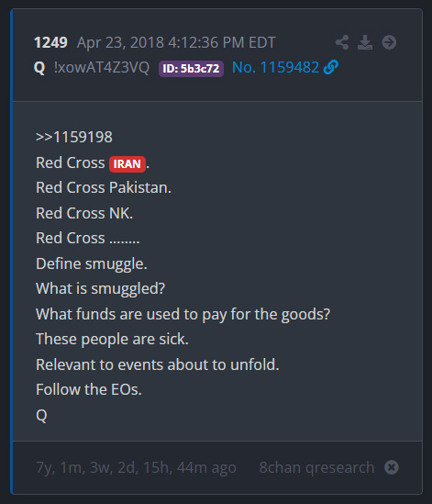Image resolution: width=432 pixels, height=504 pixels.
Task: Click the share icon on post 1249
Action: tap(342, 42)
